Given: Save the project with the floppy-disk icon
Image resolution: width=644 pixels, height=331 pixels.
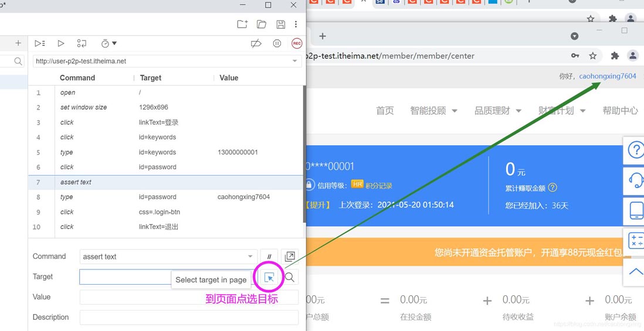Looking at the screenshot, I should (x=280, y=24).
